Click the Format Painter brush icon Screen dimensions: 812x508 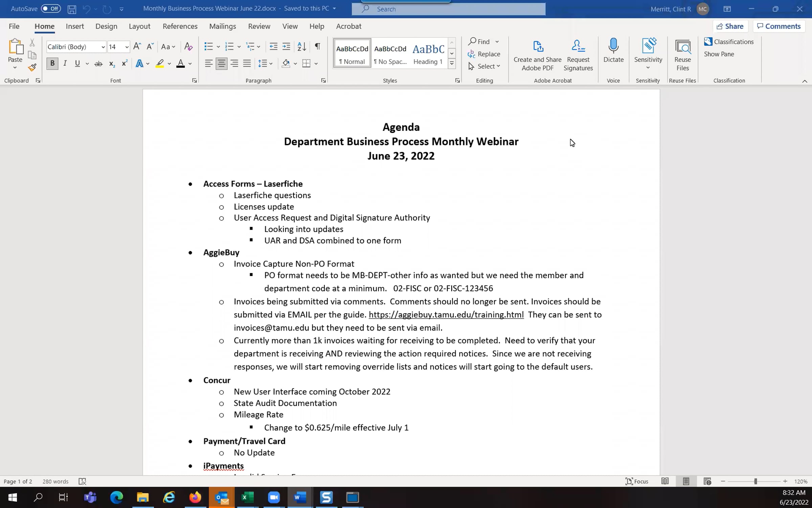[x=32, y=68]
